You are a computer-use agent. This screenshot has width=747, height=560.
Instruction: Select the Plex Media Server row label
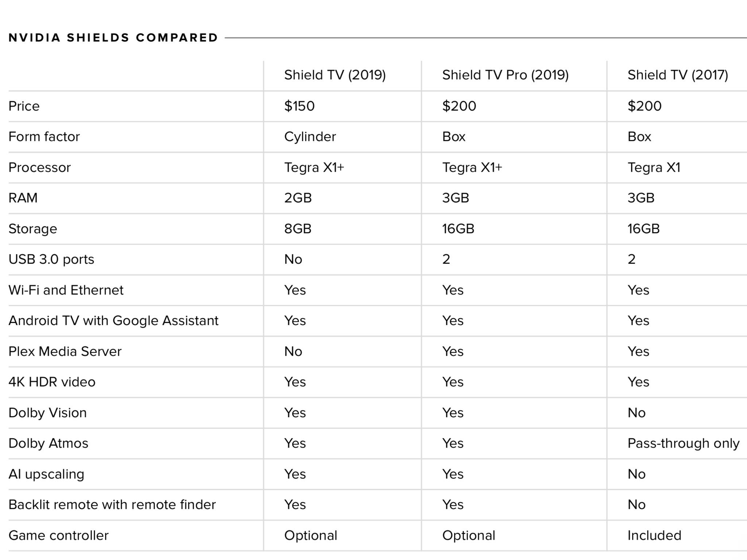coord(65,351)
